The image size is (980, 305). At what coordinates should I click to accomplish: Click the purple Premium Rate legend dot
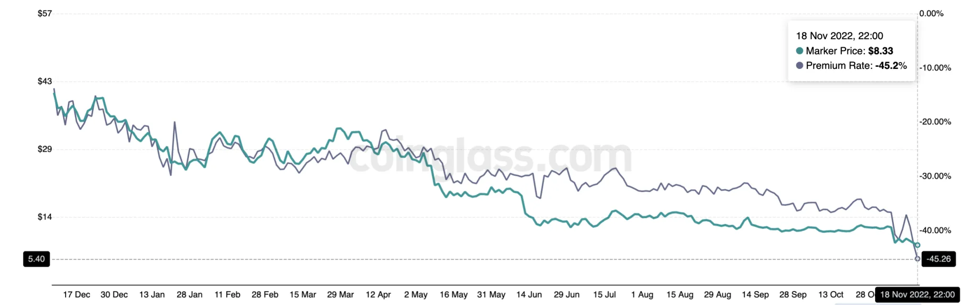(800, 65)
